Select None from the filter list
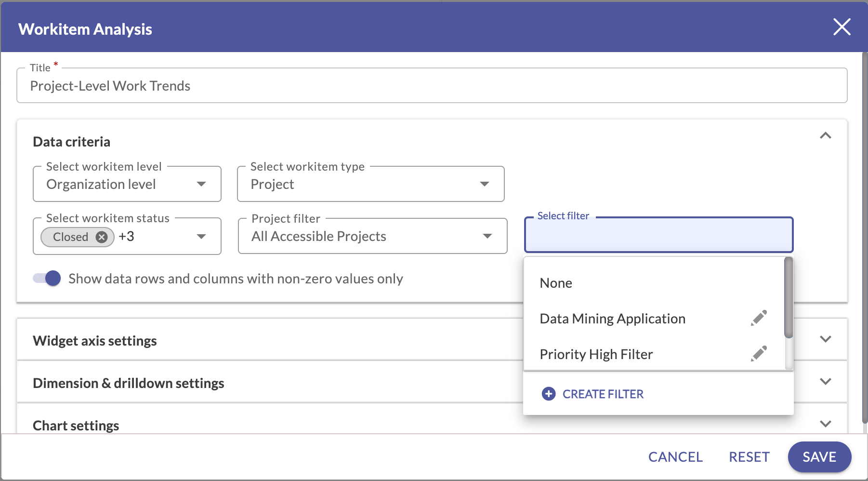868x481 pixels. pyautogui.click(x=555, y=283)
